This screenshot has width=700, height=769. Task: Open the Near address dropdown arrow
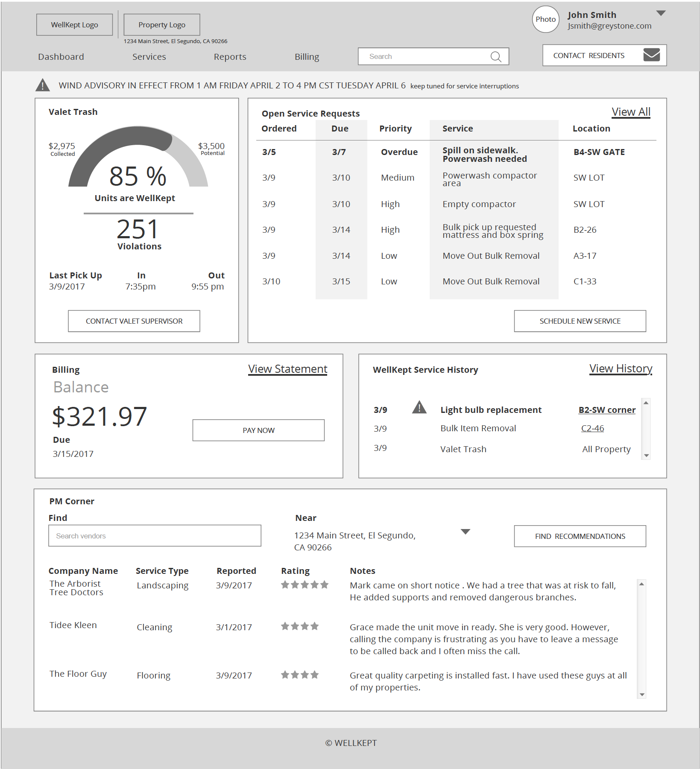tap(466, 532)
